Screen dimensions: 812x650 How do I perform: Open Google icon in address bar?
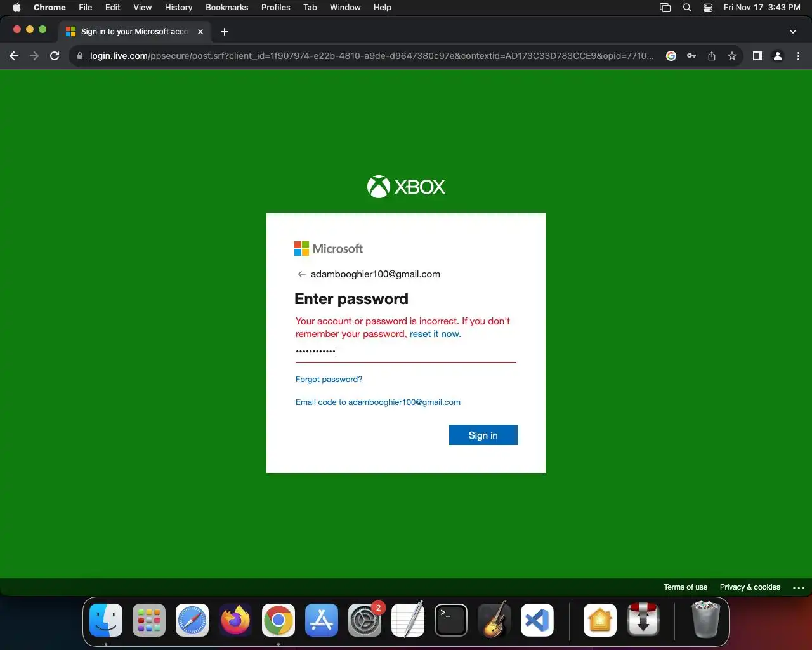click(671, 56)
